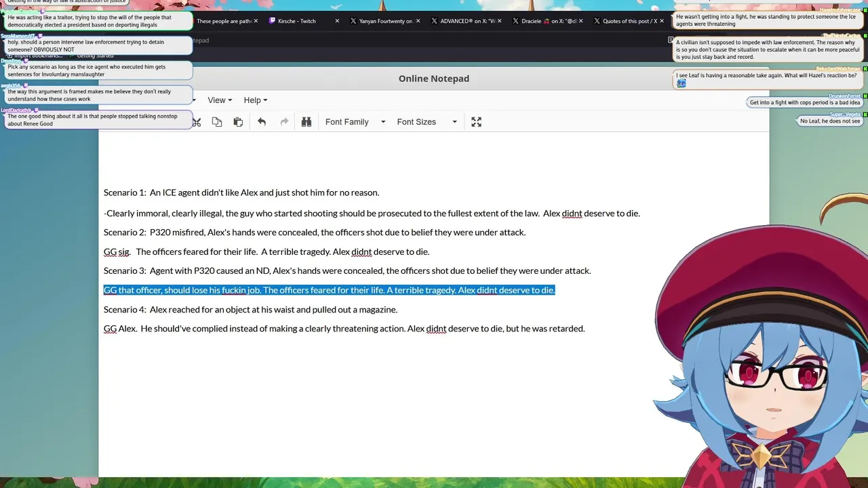Viewport: 868px width, 488px height.
Task: Redo with the grayed forward arrow
Action: [x=284, y=122]
